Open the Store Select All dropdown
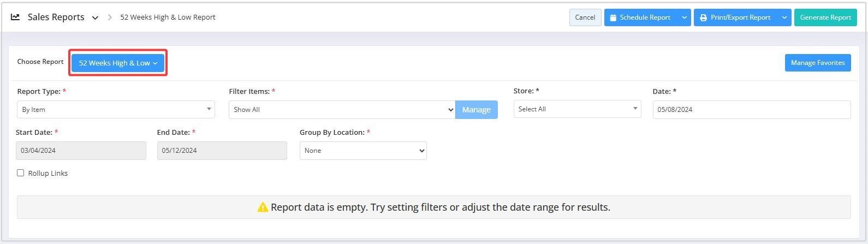The width and height of the screenshot is (868, 244). (577, 109)
